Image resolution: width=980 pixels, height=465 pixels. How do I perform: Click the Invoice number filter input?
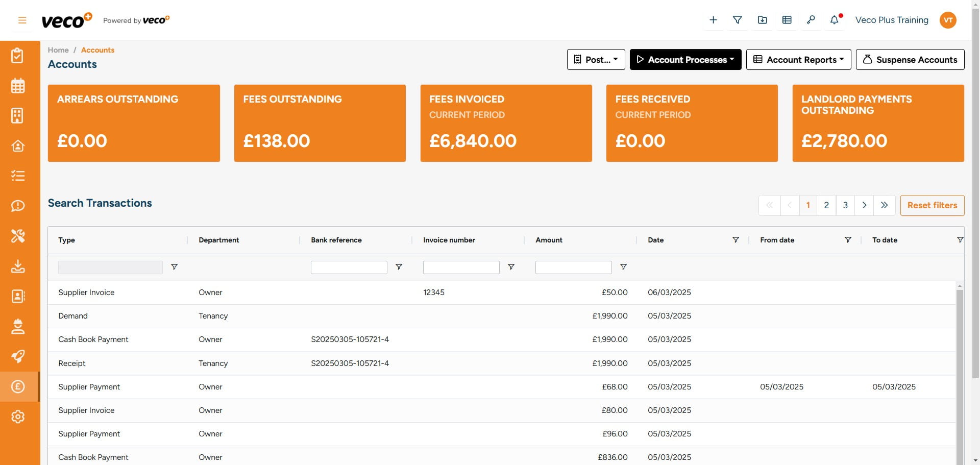(461, 267)
